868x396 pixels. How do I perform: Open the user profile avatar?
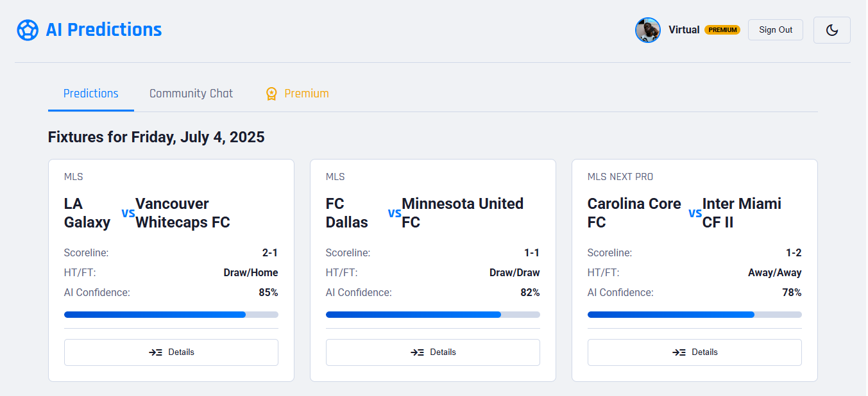tap(647, 30)
